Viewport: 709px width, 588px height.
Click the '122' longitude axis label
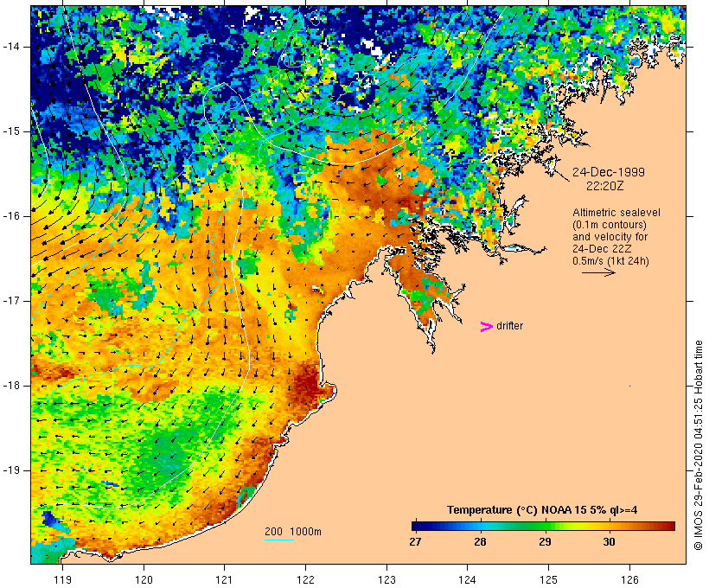click(306, 579)
